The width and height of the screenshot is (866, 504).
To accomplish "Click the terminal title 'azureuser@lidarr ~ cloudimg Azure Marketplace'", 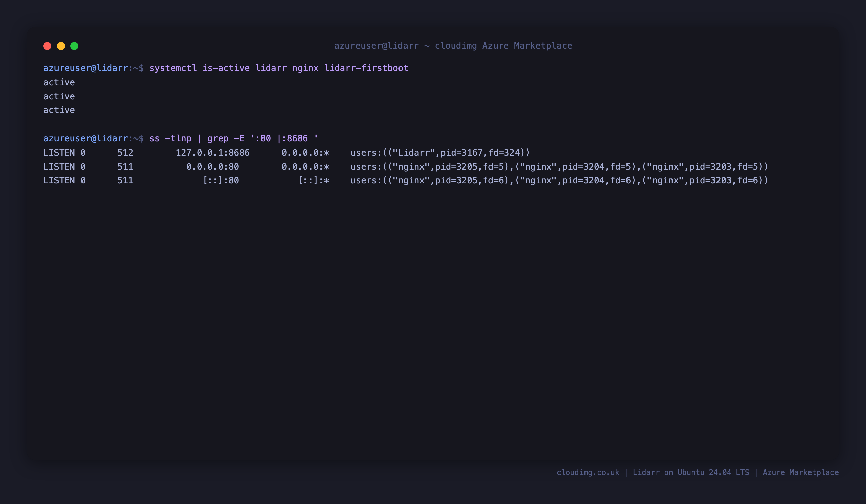I will [453, 46].
